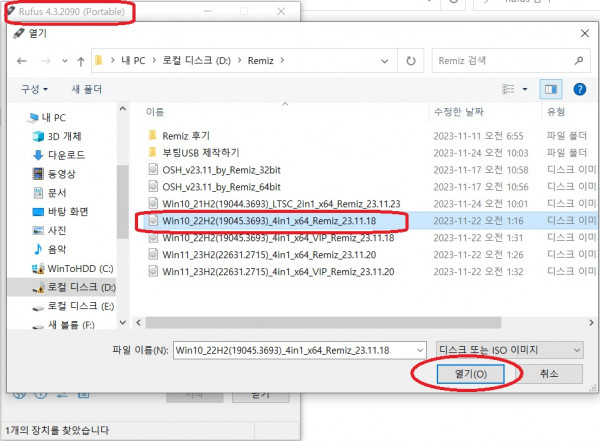Refresh the Remiz folder view
The image size is (600, 441).
(411, 61)
